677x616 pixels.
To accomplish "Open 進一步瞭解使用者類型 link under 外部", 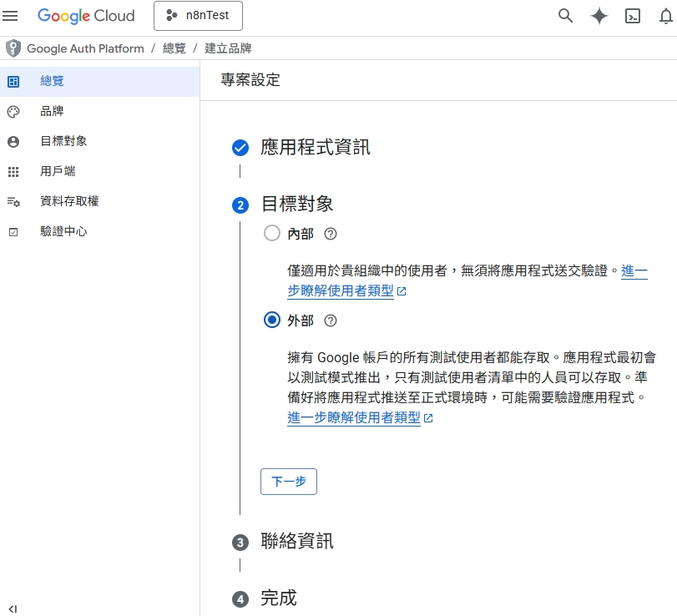I will coord(354,417).
